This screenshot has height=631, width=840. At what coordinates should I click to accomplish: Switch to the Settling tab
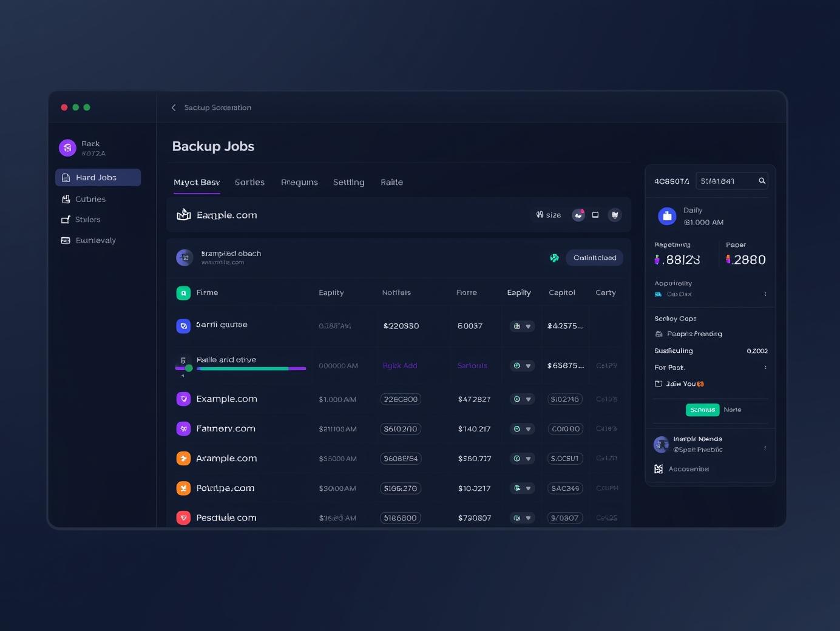tap(348, 182)
